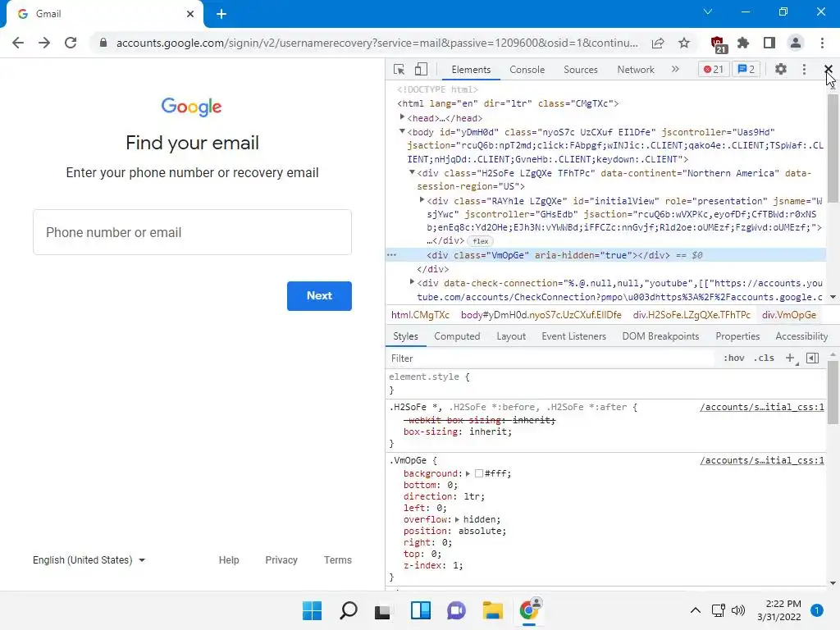Focus the styles Filter field
The height and width of the screenshot is (630, 840).
(x=552, y=358)
